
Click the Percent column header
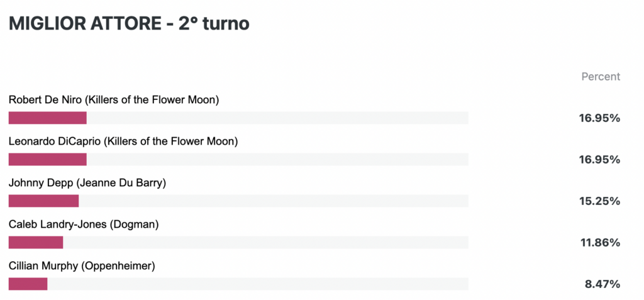[x=601, y=77]
